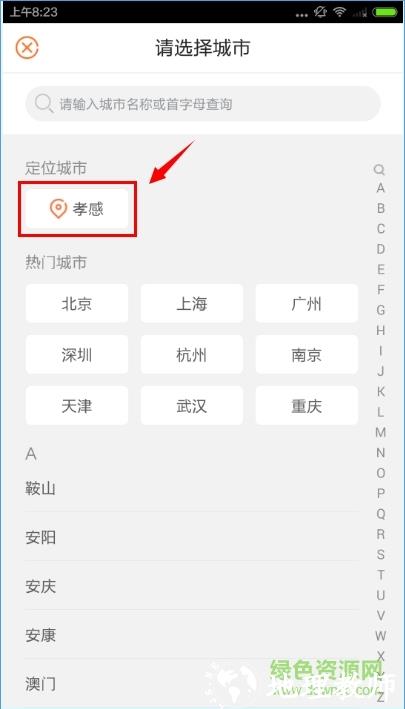The width and height of the screenshot is (405, 709).
Task: Open 安庆 in the city list
Action: 192,586
